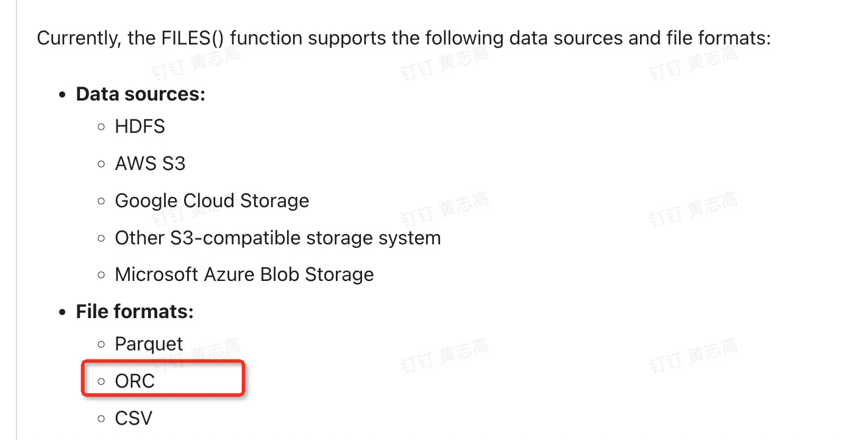Select the CSV format entry
The height and width of the screenshot is (440, 868).
(x=133, y=419)
